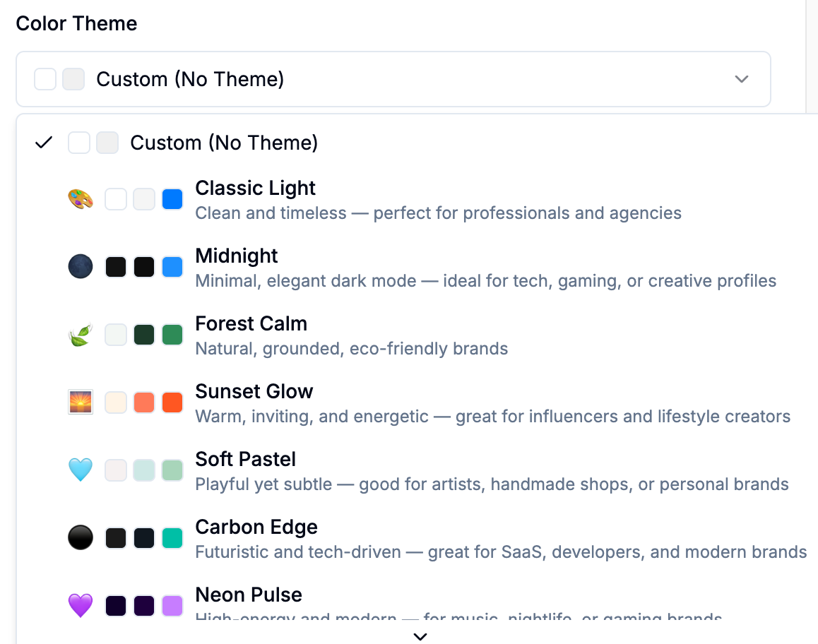
Task: Collapse the Color Theme dropdown chevron
Action: pos(741,79)
